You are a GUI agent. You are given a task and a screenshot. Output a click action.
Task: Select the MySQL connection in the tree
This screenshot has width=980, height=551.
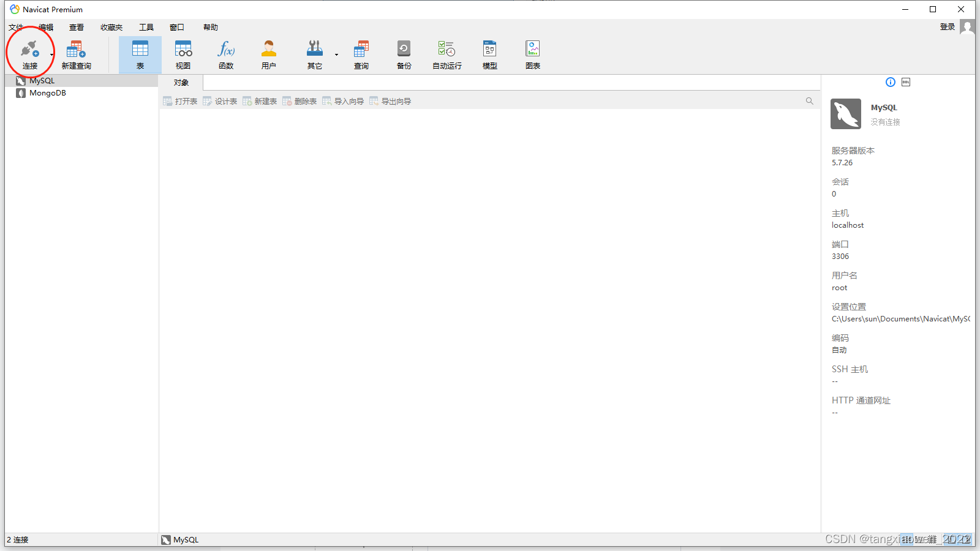tap(81, 81)
